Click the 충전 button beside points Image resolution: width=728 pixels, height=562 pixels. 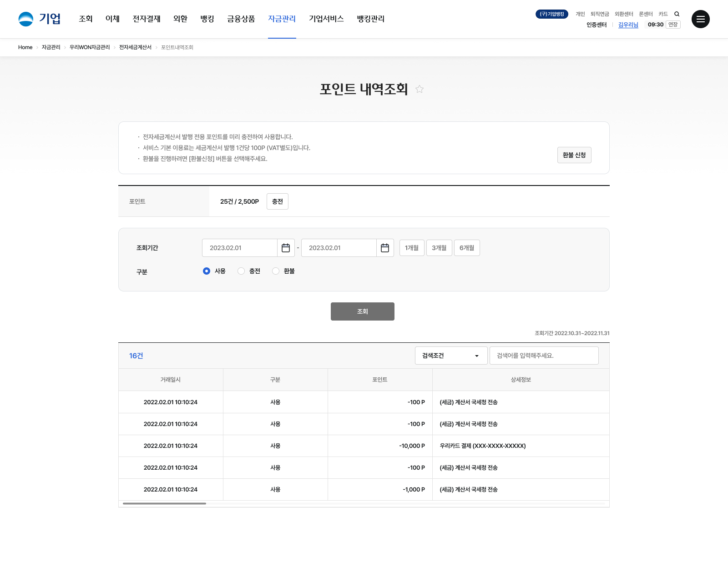[277, 201]
